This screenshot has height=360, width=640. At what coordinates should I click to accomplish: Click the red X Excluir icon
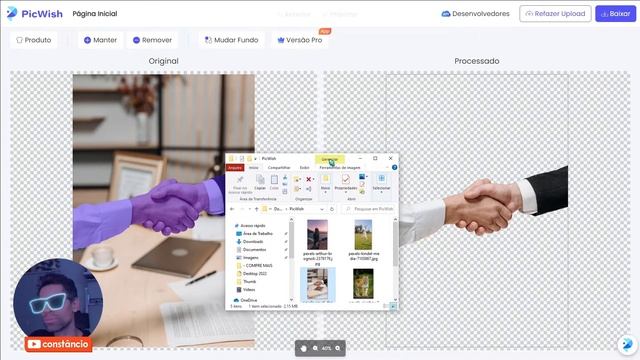click(309, 179)
